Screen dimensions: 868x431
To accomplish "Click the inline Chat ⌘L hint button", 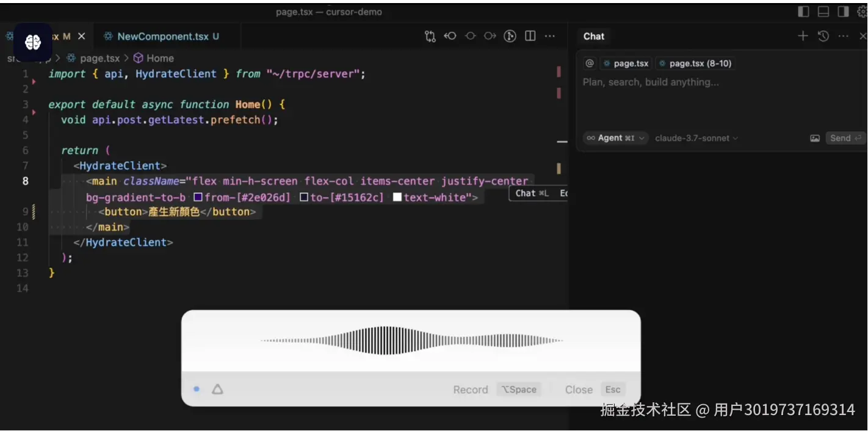I will [533, 194].
